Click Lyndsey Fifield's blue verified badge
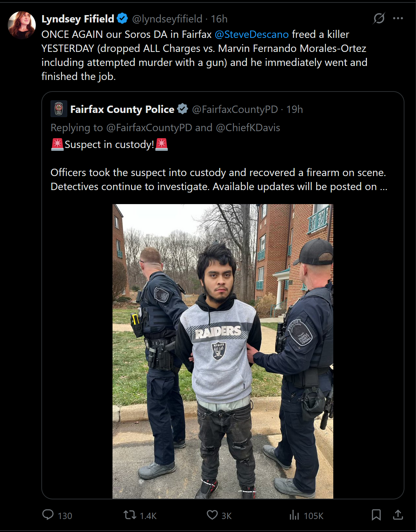 (x=122, y=18)
